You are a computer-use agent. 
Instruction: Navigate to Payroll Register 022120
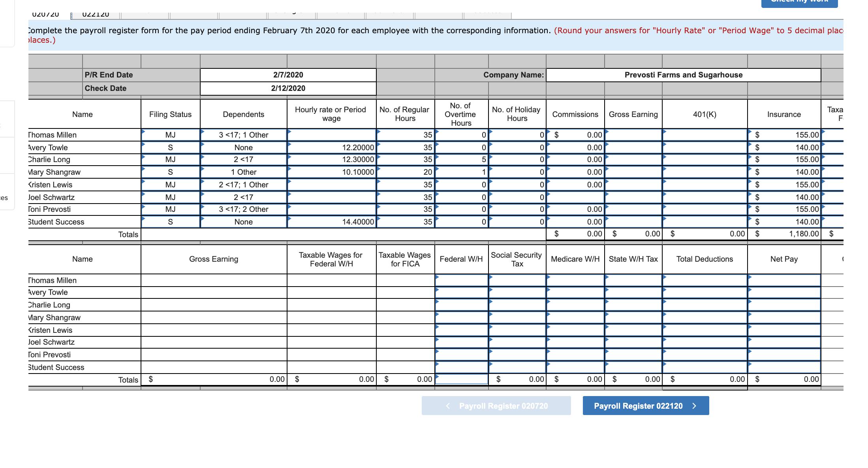[x=645, y=406]
